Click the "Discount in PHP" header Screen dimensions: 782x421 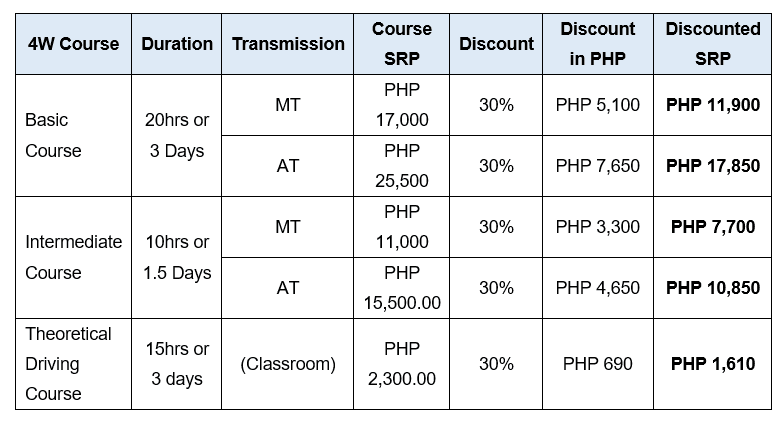pos(598,44)
